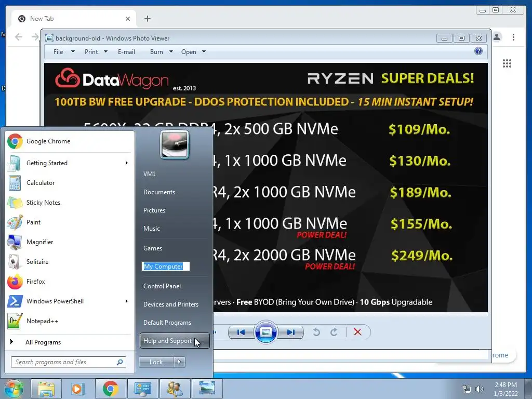The width and height of the screenshot is (532, 399).
Task: Select the New Tab tab in Chrome
Action: pos(74,19)
